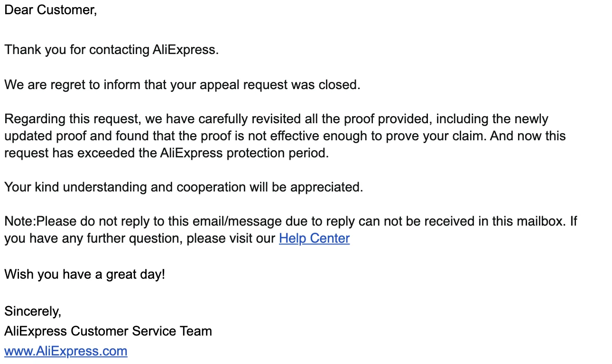
Task: Click the "Sincerely," closing line
Action: click(x=33, y=311)
